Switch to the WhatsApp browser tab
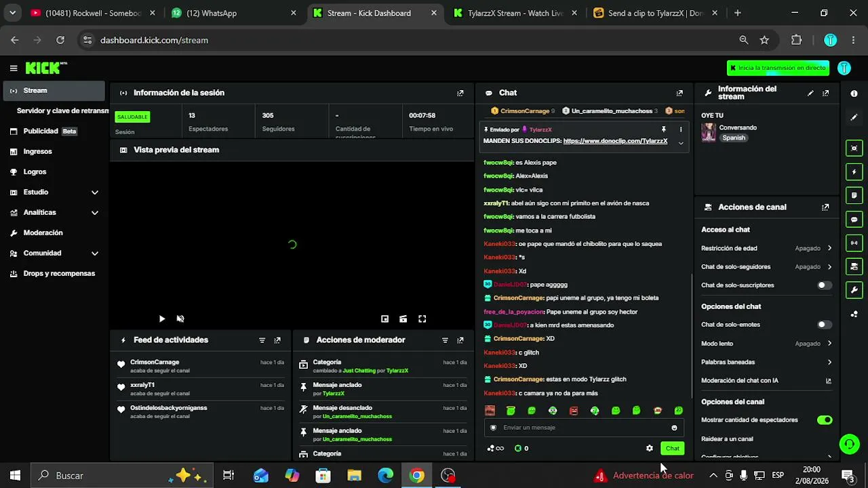The width and height of the screenshot is (868, 488). (x=233, y=13)
